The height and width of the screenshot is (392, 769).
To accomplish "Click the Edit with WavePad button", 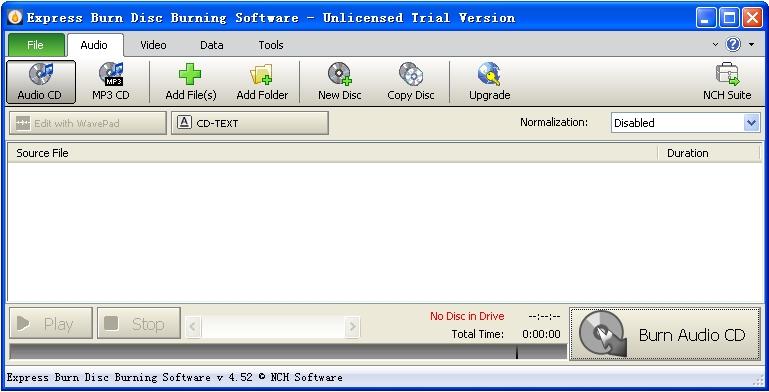I will 88,123.
